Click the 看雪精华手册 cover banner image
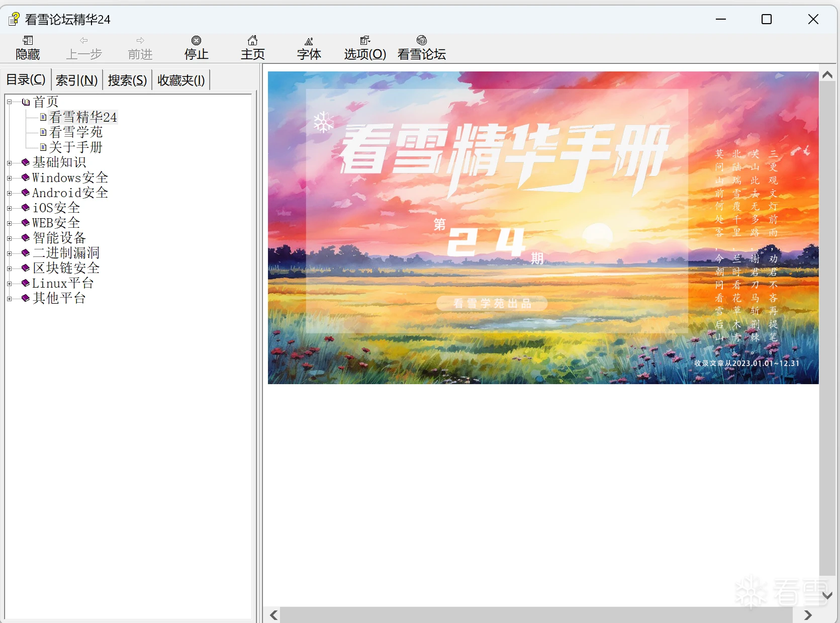840x623 pixels. point(543,228)
